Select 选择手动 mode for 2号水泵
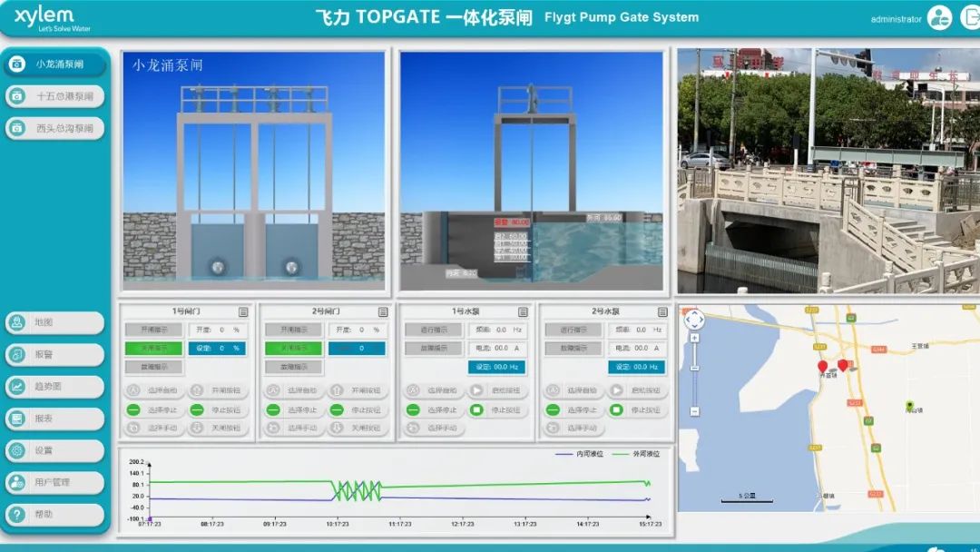980x552 pixels. [x=574, y=429]
